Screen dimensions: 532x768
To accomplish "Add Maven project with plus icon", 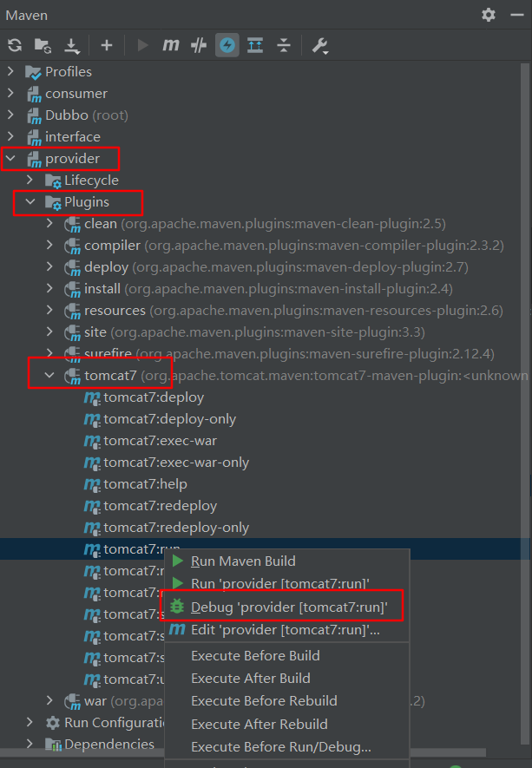I will pos(106,45).
